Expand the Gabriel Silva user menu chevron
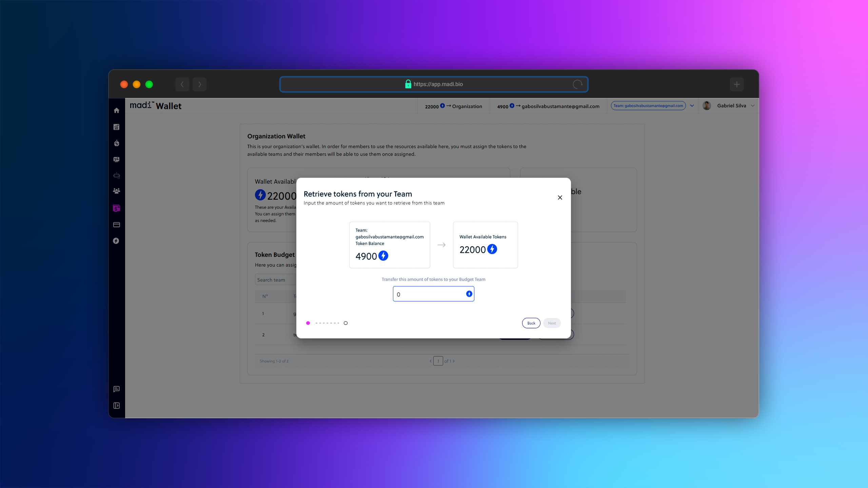The height and width of the screenshot is (488, 868). pyautogui.click(x=753, y=106)
